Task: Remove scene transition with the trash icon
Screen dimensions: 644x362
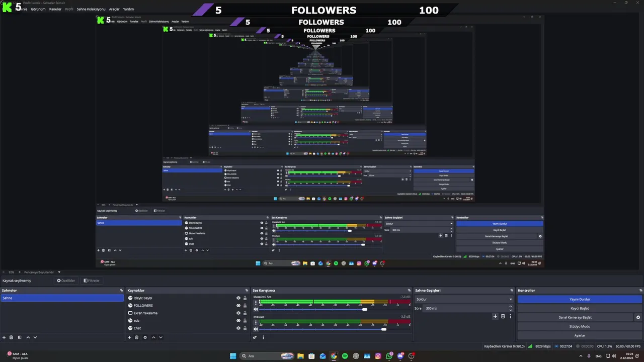Action: pyautogui.click(x=503, y=316)
